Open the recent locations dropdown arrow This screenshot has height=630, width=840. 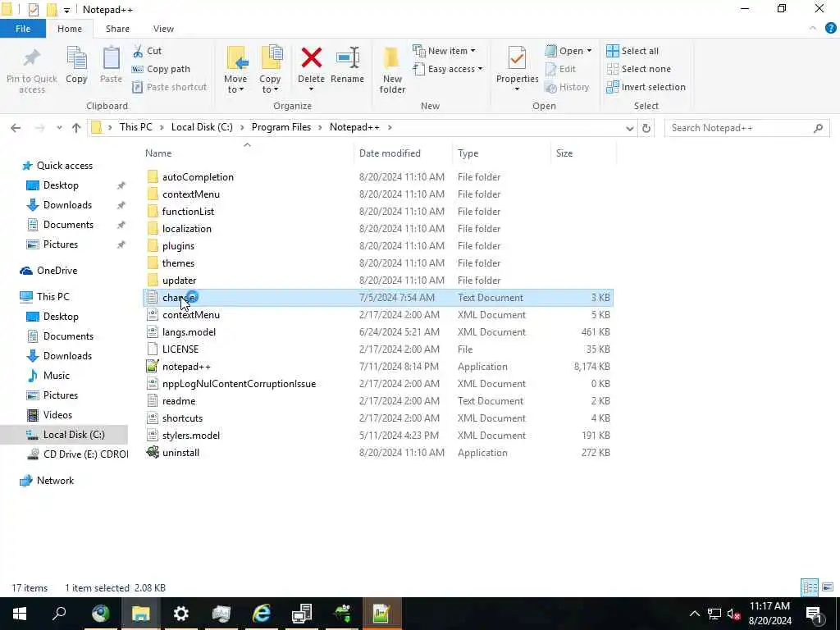(x=59, y=128)
